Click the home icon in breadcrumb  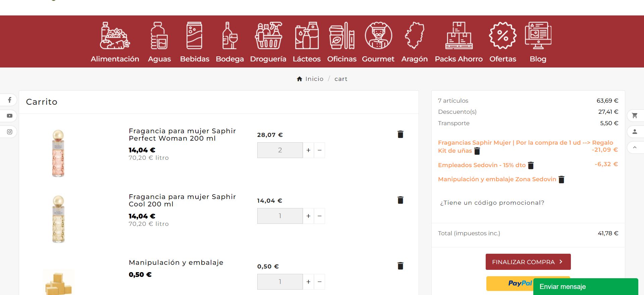coord(300,79)
